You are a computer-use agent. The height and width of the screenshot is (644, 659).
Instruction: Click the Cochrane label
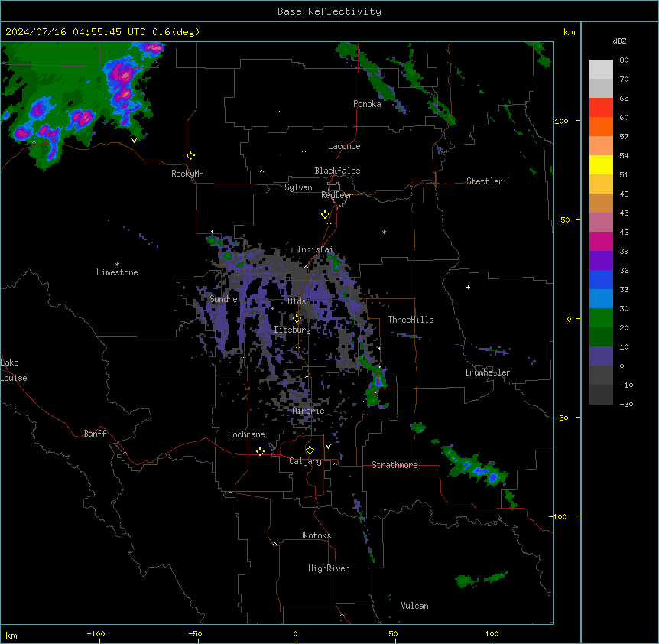pyautogui.click(x=246, y=434)
